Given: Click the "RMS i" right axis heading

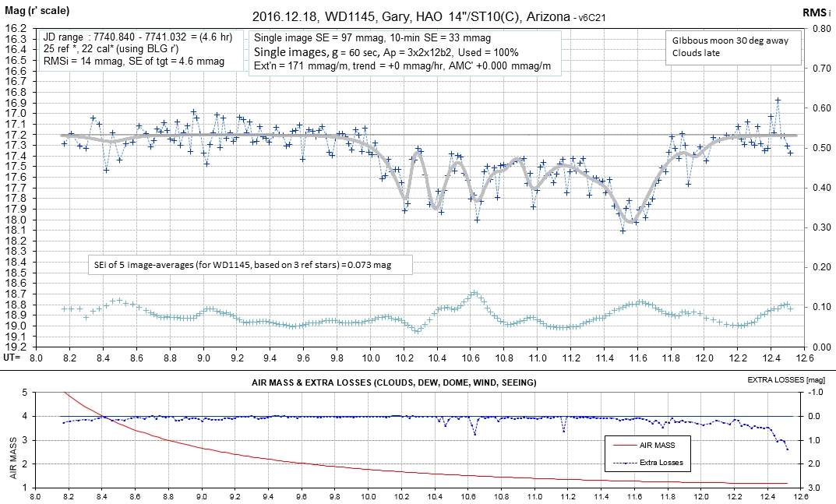Looking at the screenshot, I should [817, 12].
